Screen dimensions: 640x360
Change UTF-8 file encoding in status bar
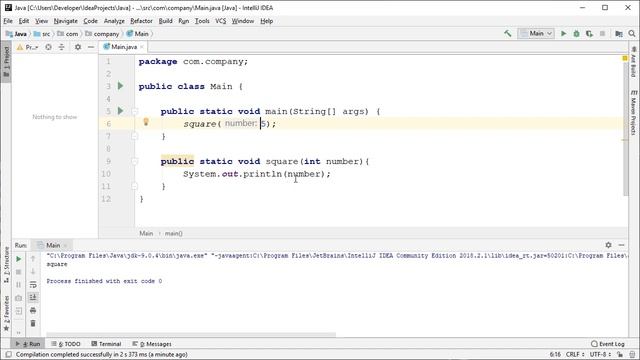pyautogui.click(x=600, y=354)
